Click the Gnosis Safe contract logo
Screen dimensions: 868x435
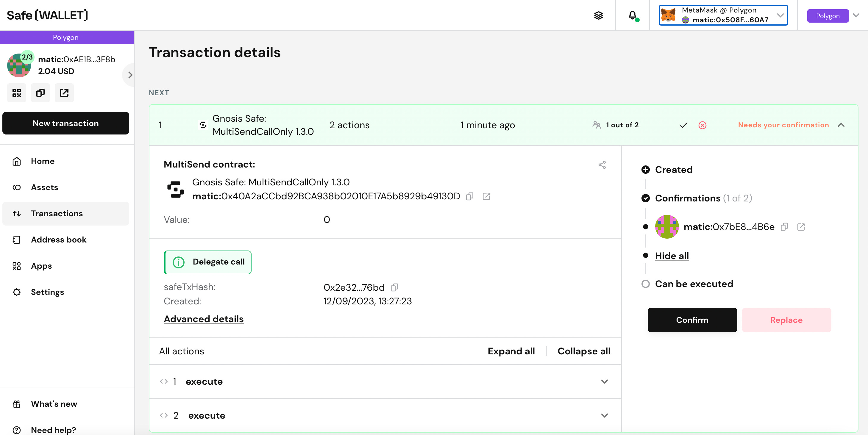(176, 190)
